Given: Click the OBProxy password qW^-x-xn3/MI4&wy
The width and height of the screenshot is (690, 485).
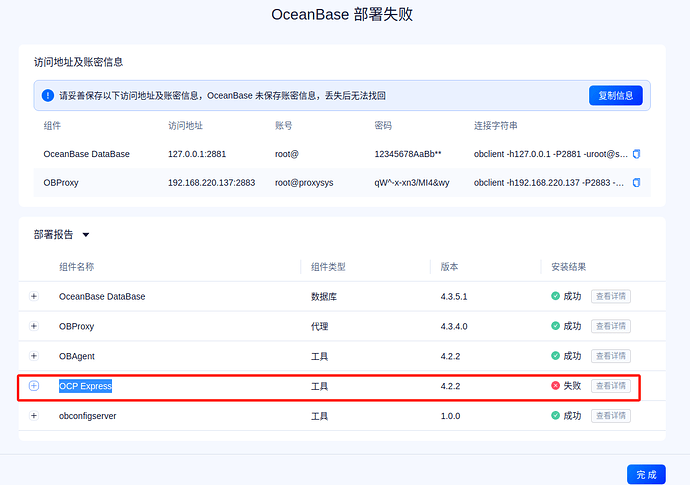Looking at the screenshot, I should coord(412,183).
